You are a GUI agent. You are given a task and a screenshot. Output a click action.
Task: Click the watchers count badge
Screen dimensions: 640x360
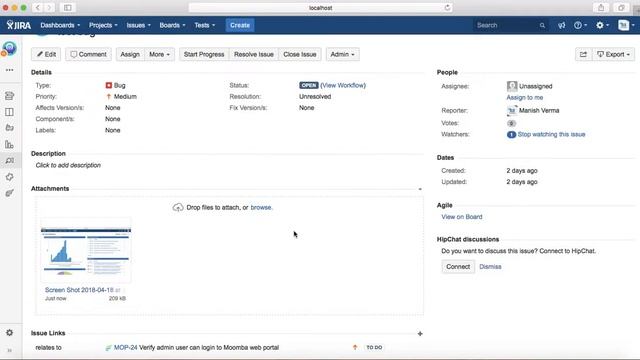coord(511,135)
